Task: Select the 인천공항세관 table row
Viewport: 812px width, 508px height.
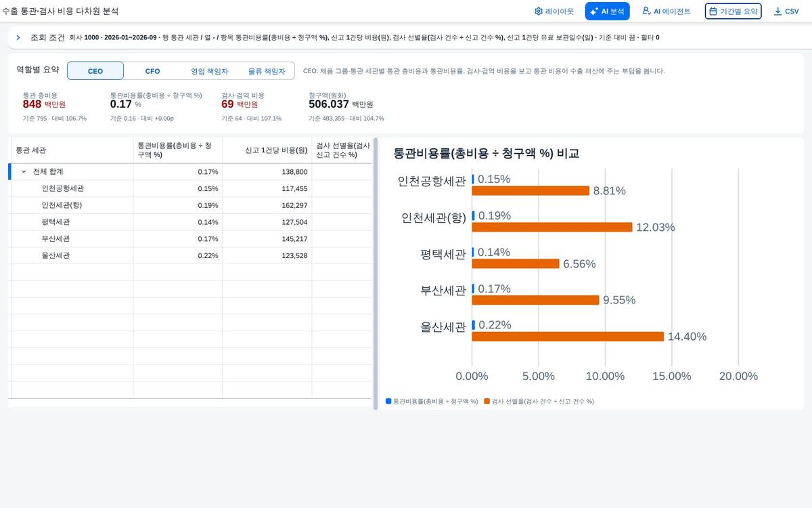Action: (x=191, y=188)
